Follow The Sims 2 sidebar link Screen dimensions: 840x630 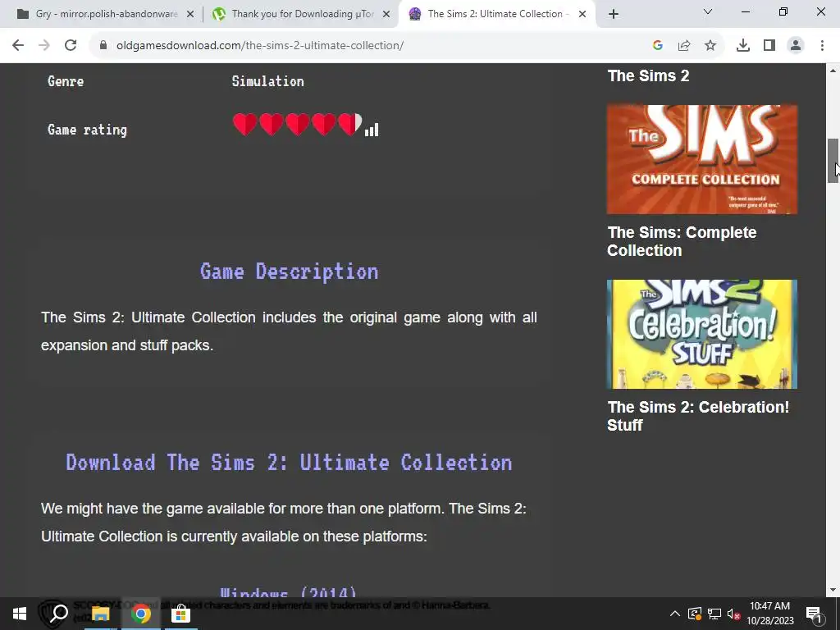(x=648, y=75)
